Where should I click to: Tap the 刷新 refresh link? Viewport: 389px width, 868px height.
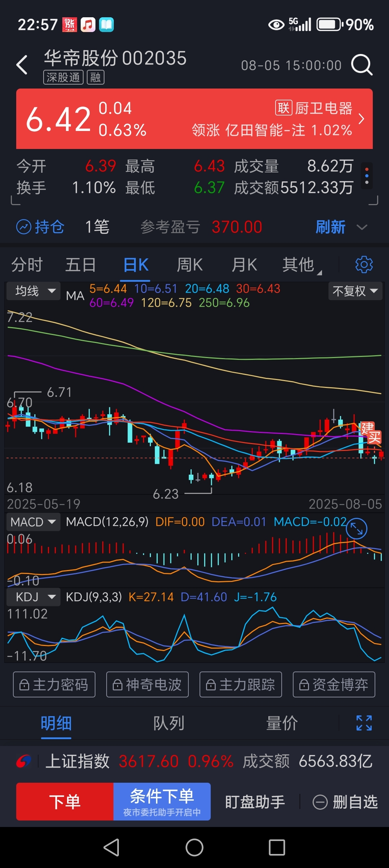[330, 227]
